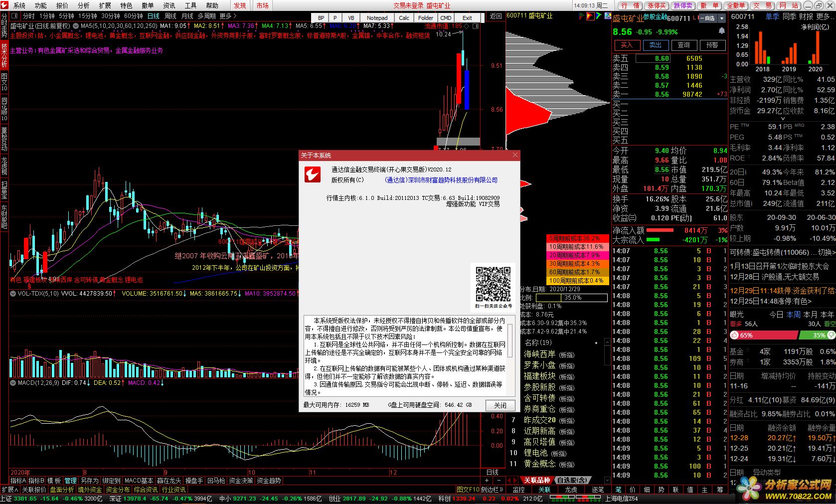Image resolution: width=836 pixels, height=504 pixels.
Task: Expand the 盛屯矿业 indicator dropdown arrow
Action: tap(75, 25)
